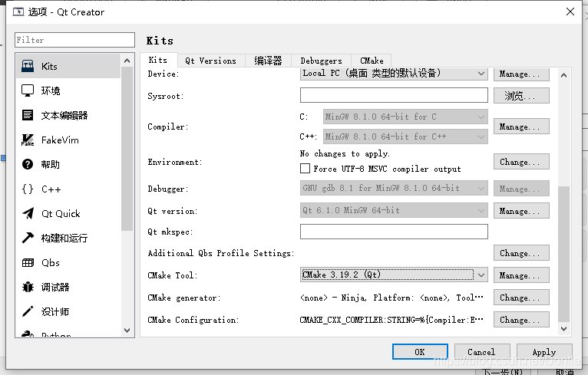The image size is (588, 375).
Task: Open the 帮助 question mark icon
Action: coord(28,164)
